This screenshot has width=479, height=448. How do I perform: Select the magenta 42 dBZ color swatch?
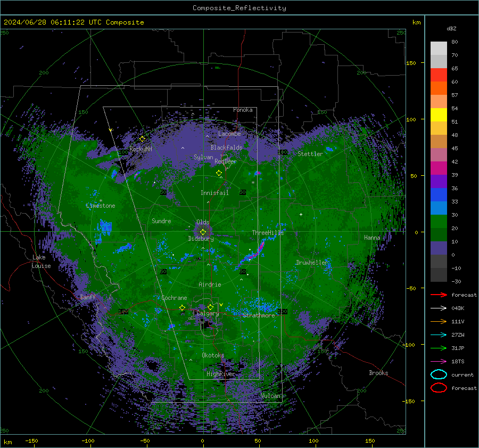[439, 168]
